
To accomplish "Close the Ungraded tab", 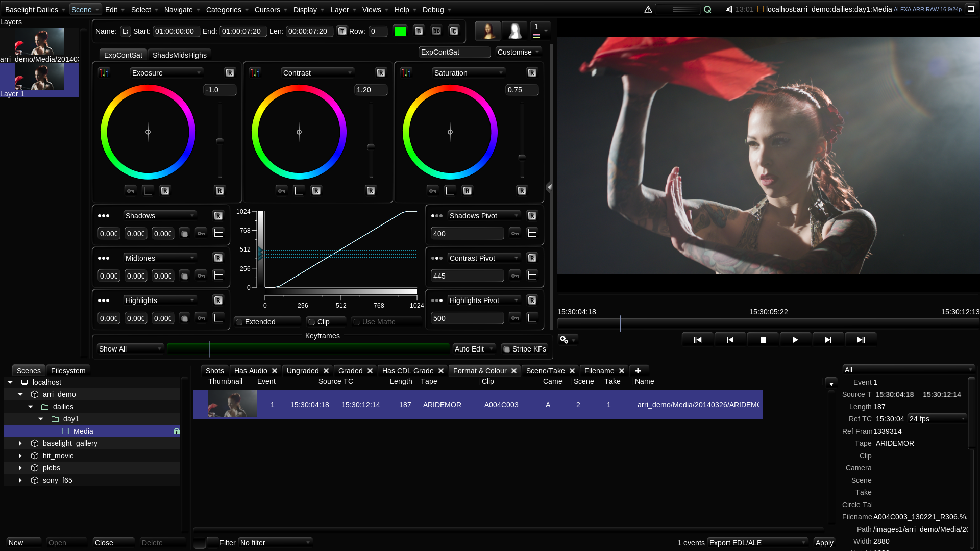I will [x=326, y=371].
